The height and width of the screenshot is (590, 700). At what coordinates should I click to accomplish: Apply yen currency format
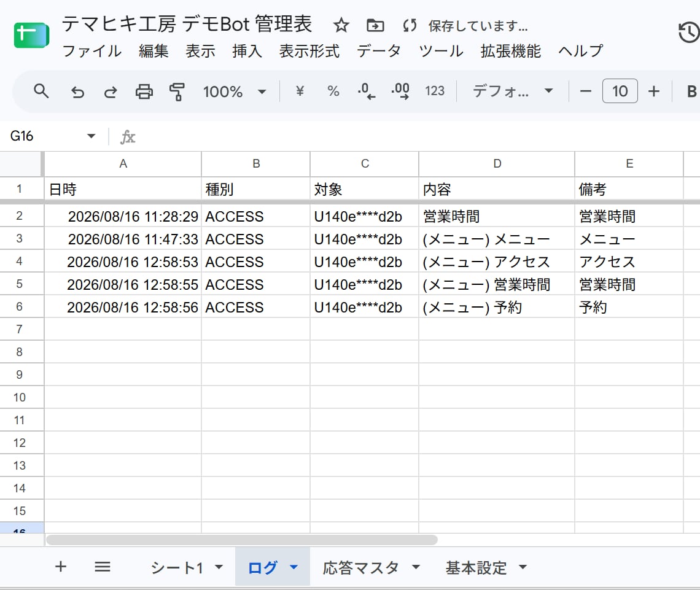(x=300, y=91)
